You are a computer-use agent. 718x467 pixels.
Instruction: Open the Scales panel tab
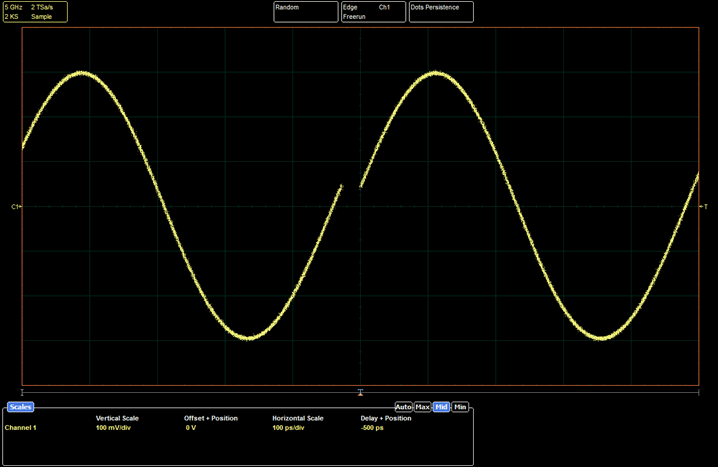click(x=21, y=407)
